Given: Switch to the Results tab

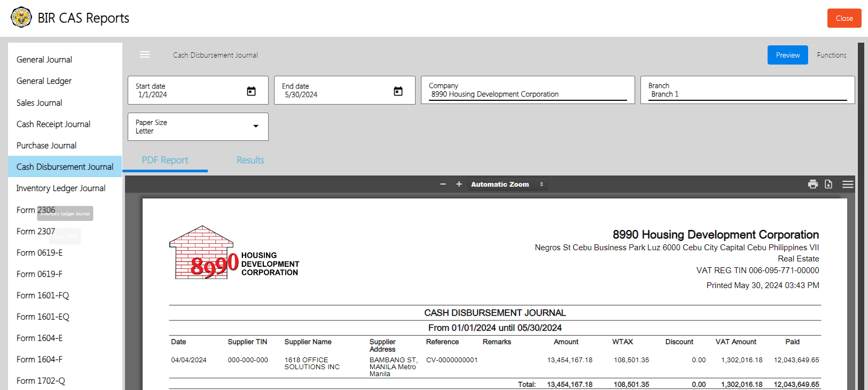Looking at the screenshot, I should (x=251, y=160).
